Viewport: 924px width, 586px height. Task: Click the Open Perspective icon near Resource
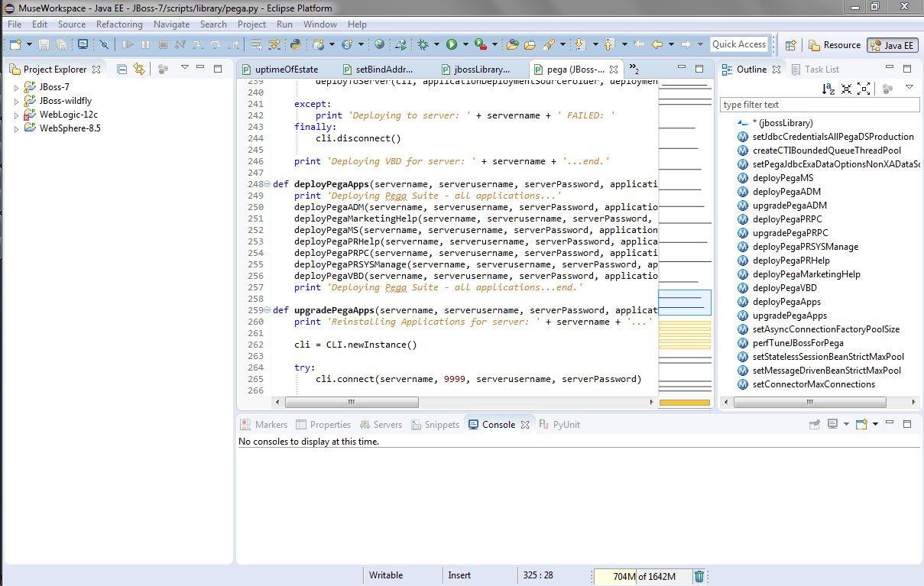tap(791, 44)
